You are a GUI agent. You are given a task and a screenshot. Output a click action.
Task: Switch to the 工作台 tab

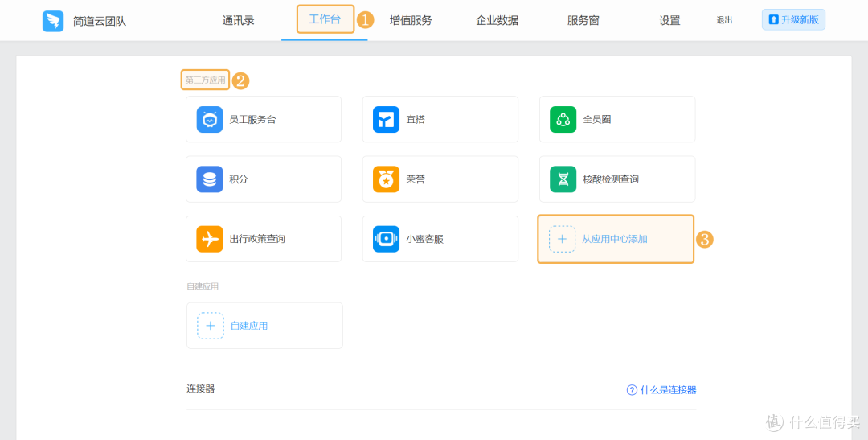click(x=325, y=20)
